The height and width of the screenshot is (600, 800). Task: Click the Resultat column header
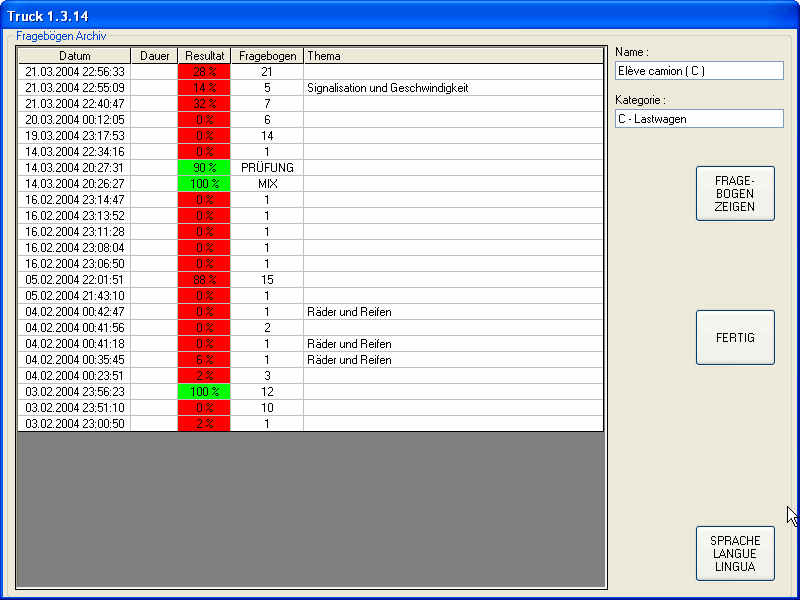[x=204, y=56]
